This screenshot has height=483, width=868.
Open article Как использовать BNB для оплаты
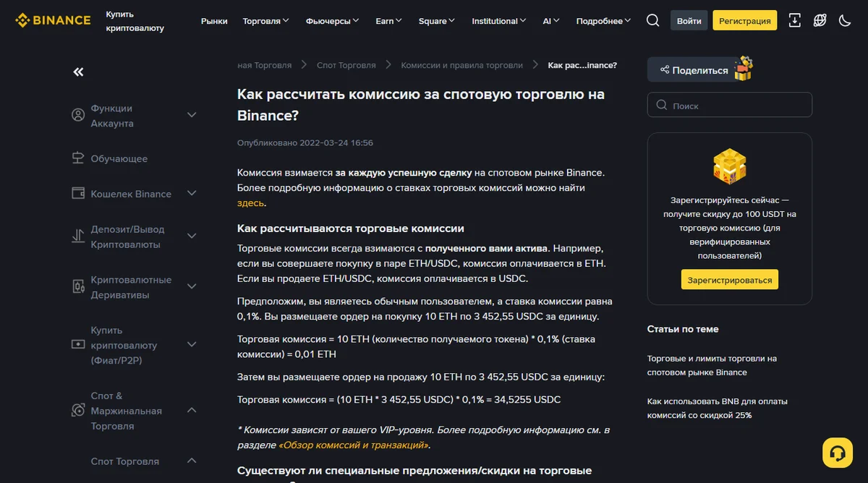[x=717, y=409]
